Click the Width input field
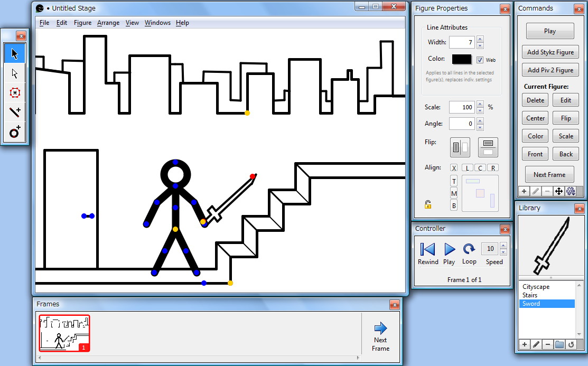 pyautogui.click(x=462, y=42)
